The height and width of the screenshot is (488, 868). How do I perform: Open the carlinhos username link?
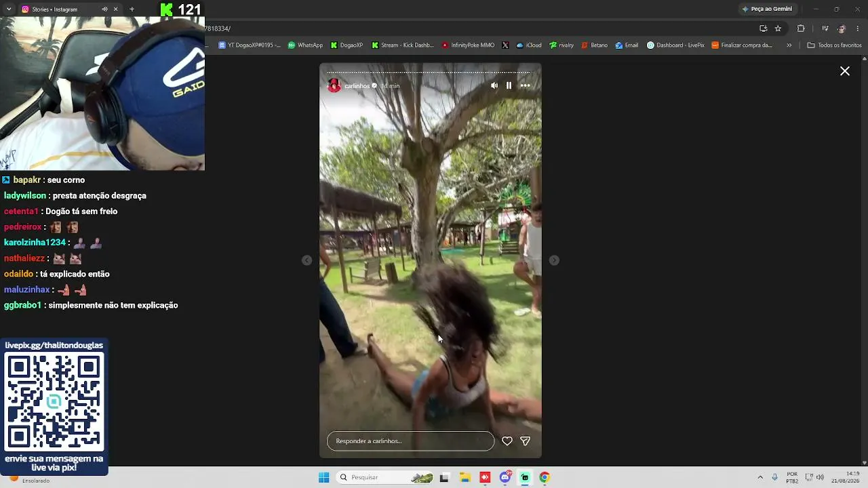357,86
